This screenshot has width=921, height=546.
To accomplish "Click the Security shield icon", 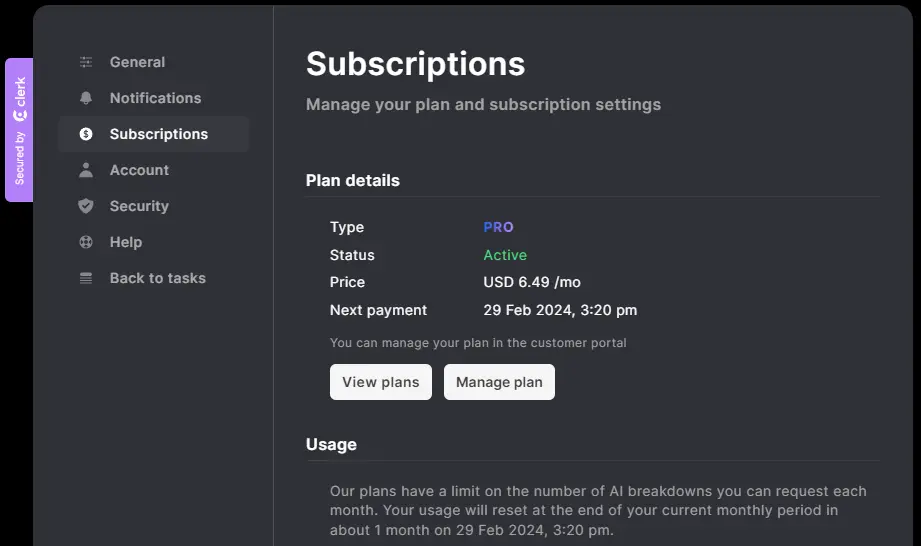I will [x=86, y=206].
